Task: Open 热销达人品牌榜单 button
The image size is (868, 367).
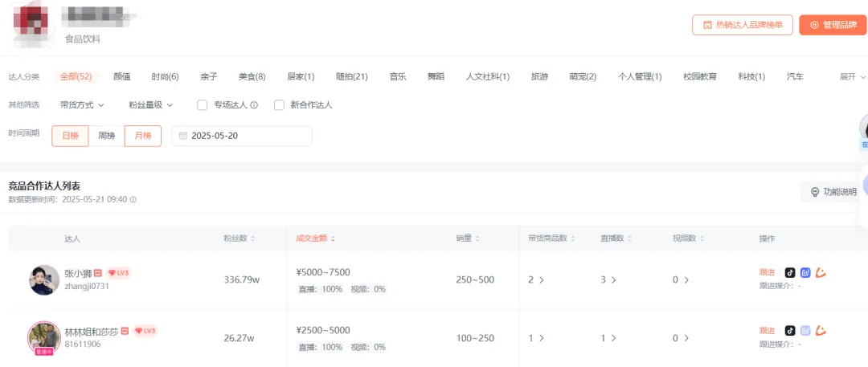Action: pyautogui.click(x=743, y=25)
